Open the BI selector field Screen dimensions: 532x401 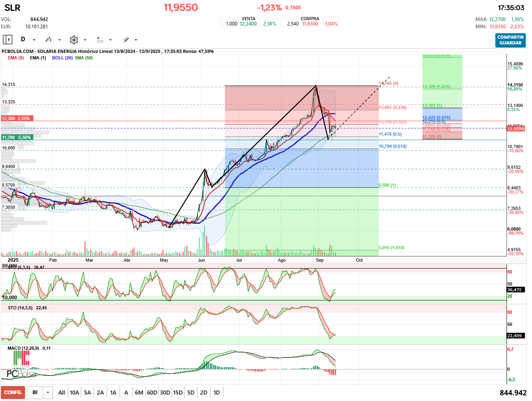(35, 393)
